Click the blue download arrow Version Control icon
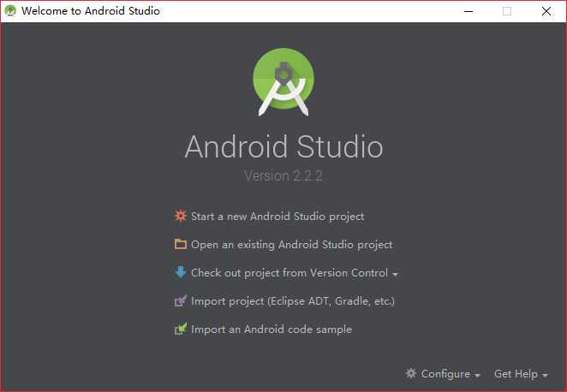Viewport: 567px width, 392px height. click(x=181, y=271)
